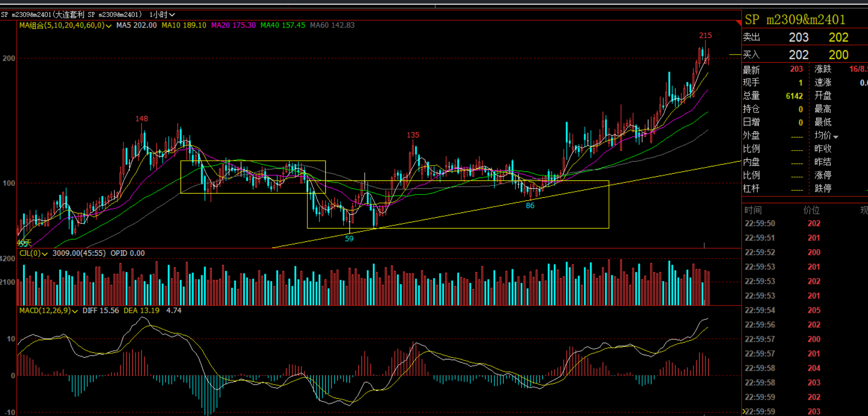Image resolution: width=868 pixels, height=416 pixels.
Task: Click the 买入 buy price 202
Action: [x=798, y=55]
